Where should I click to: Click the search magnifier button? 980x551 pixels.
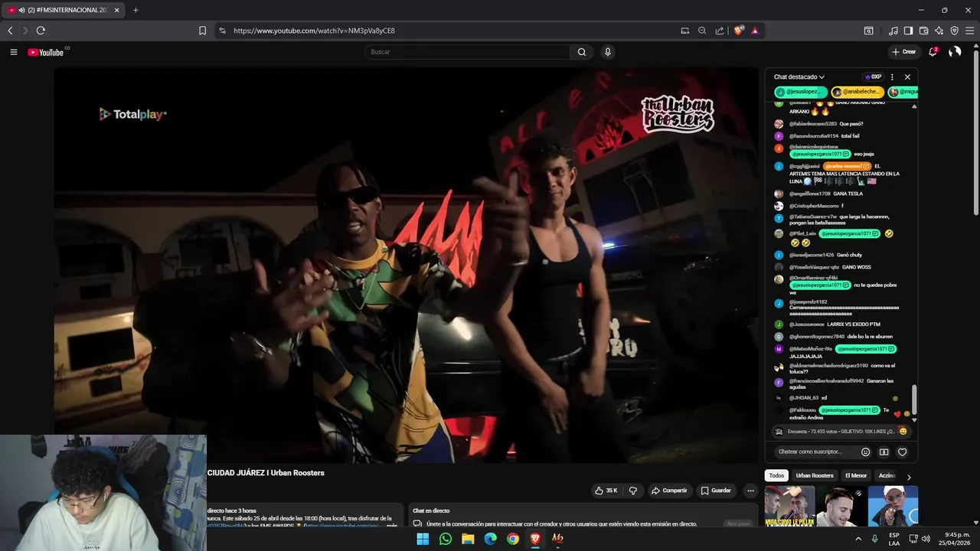(582, 52)
